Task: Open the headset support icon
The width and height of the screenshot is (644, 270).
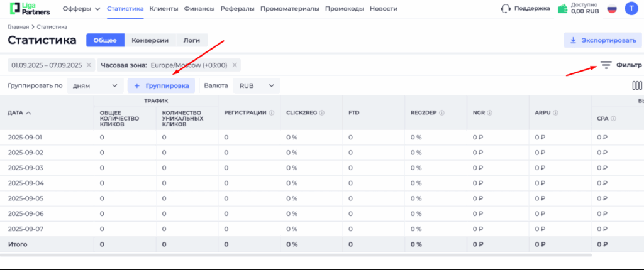Action: (x=506, y=9)
